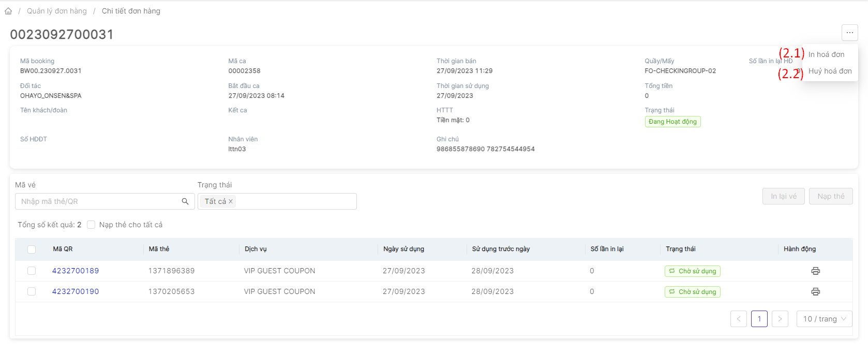Print ticket 4232700190 using printer icon
This screenshot has width=868, height=353.
(x=815, y=291)
